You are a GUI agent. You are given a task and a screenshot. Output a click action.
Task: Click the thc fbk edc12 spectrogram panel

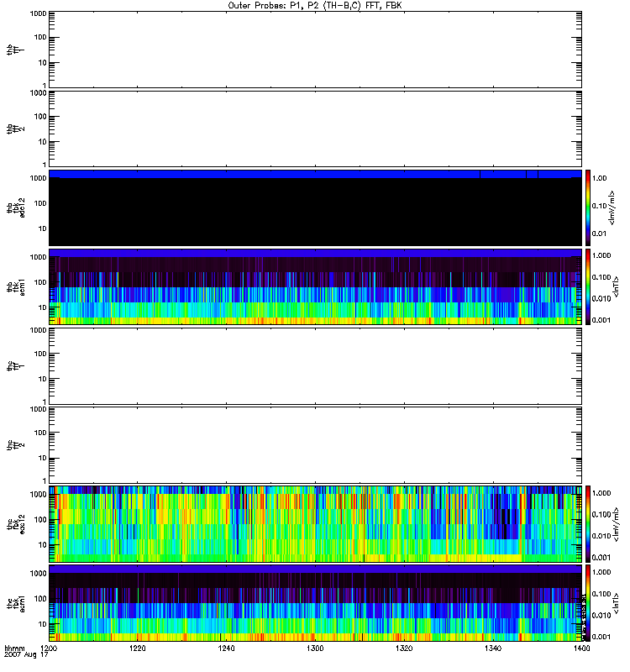[x=315, y=523]
